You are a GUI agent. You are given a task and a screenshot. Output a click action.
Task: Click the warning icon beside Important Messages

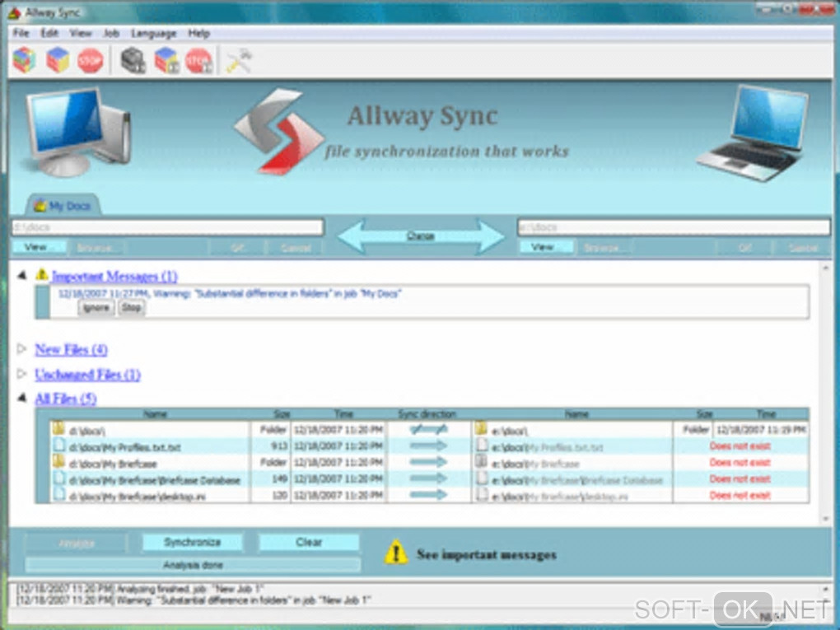tap(41, 275)
